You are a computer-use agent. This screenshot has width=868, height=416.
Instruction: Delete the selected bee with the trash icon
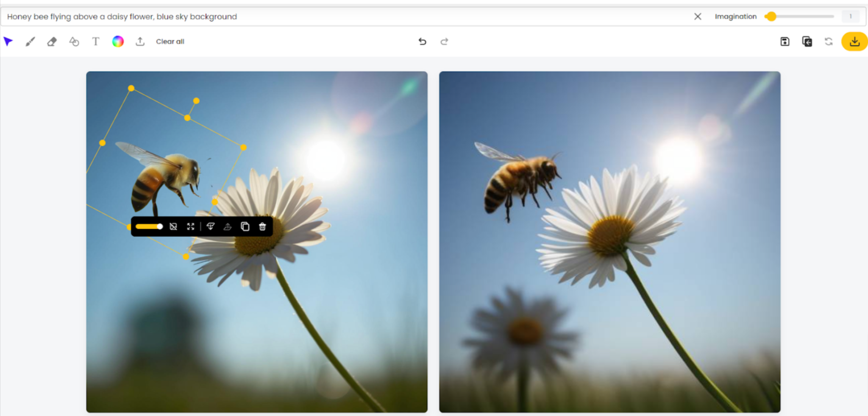pyautogui.click(x=262, y=226)
